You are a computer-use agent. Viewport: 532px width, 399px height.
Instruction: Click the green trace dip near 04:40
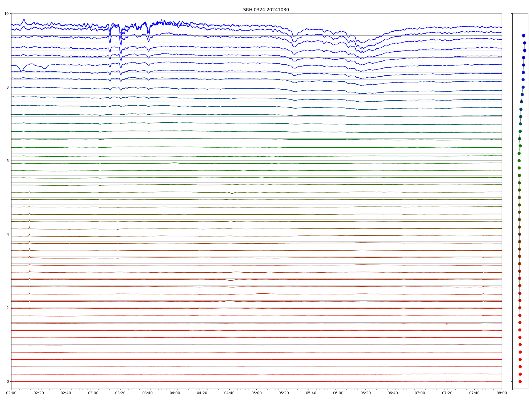232,193
